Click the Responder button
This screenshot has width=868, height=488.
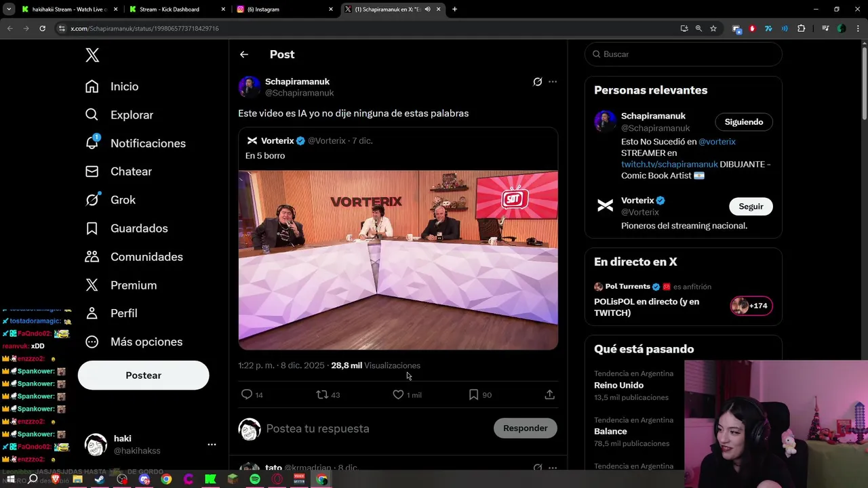coord(526,428)
